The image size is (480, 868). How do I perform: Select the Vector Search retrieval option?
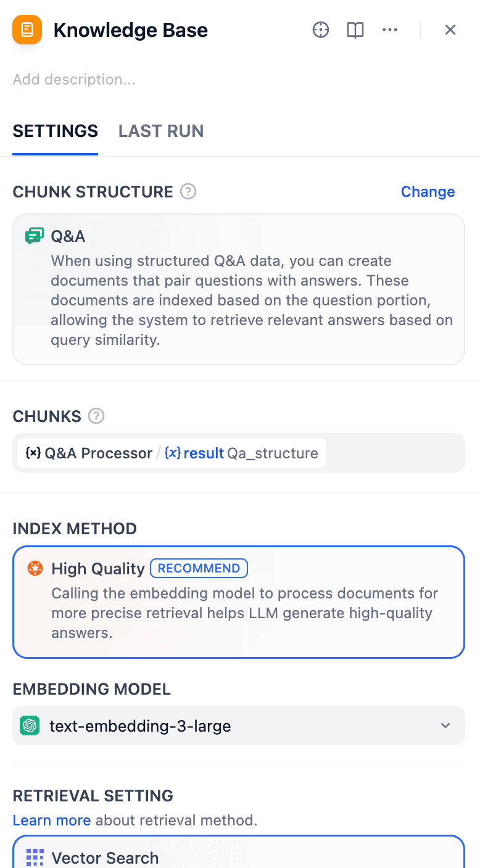[x=238, y=854]
